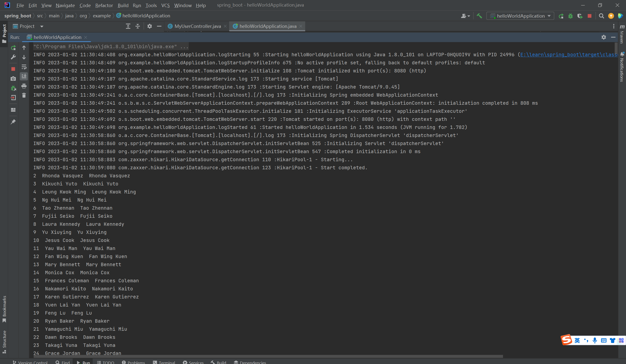Open the user account dropdown in toolbar

coord(465,16)
